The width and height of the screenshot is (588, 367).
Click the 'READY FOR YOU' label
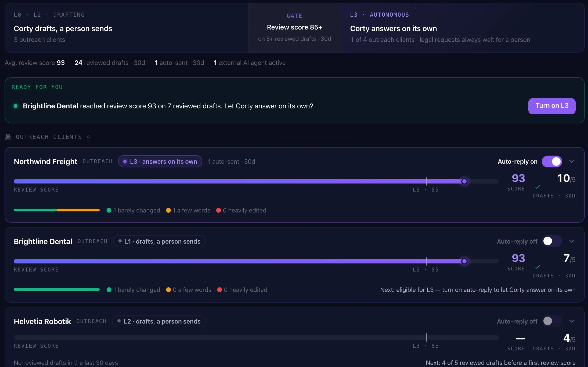tap(37, 87)
